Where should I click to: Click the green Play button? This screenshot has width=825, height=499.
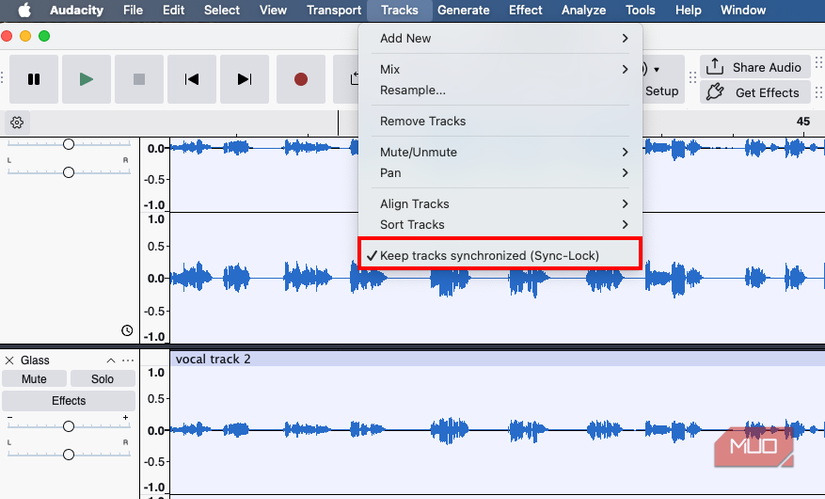(x=86, y=79)
